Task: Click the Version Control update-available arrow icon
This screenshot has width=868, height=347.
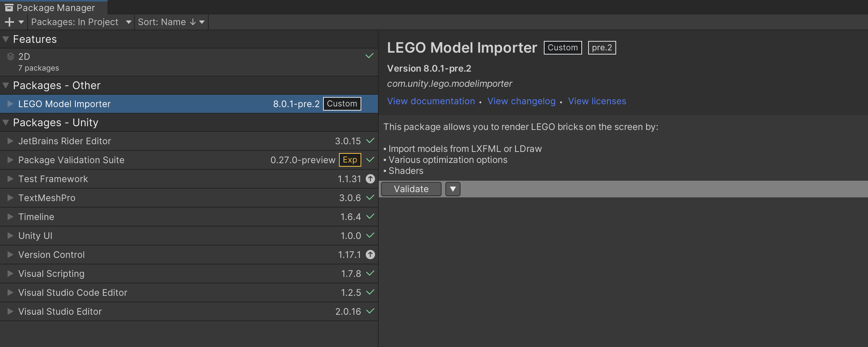Action: coord(370,255)
